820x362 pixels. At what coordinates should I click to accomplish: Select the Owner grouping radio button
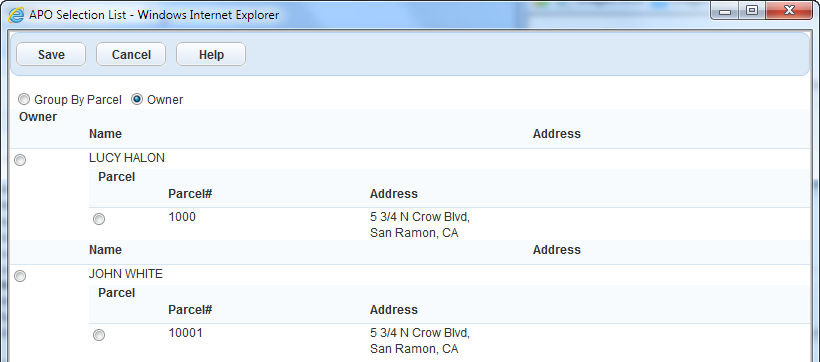point(137,99)
